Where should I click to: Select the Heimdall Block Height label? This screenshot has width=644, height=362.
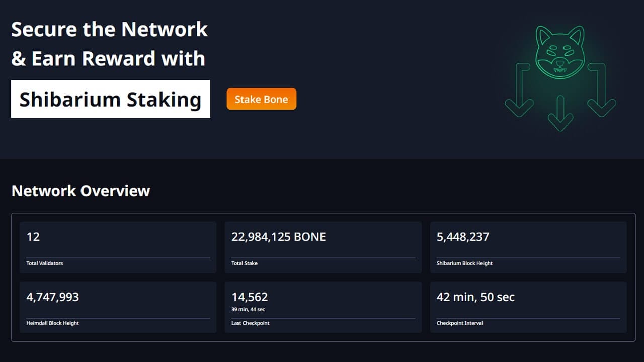point(52,323)
